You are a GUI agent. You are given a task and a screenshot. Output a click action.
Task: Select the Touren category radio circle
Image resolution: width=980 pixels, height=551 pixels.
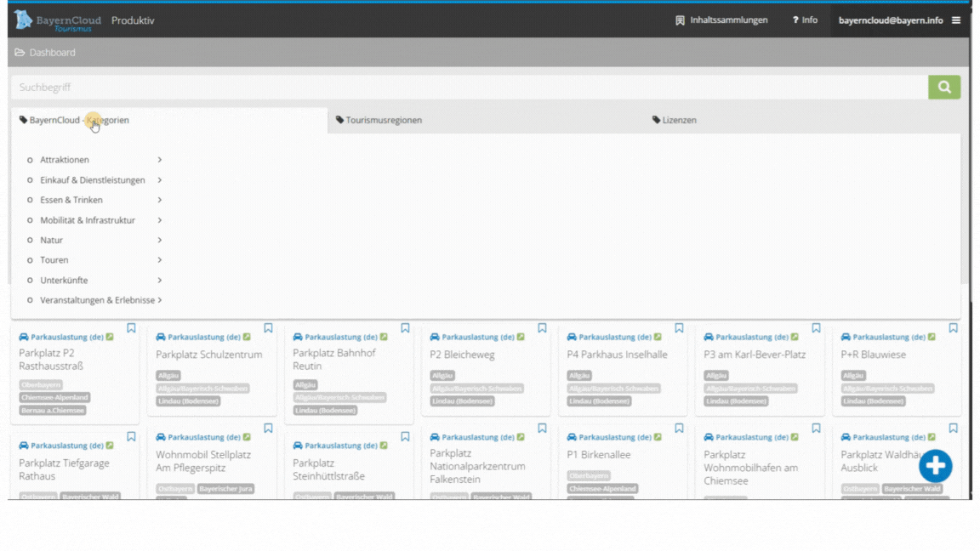tap(30, 260)
